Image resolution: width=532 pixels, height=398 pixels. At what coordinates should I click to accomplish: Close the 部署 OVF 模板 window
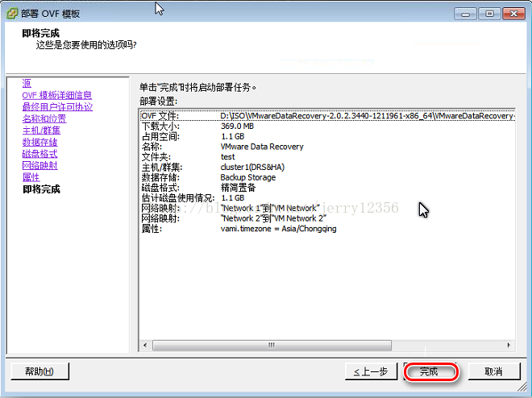[513, 14]
